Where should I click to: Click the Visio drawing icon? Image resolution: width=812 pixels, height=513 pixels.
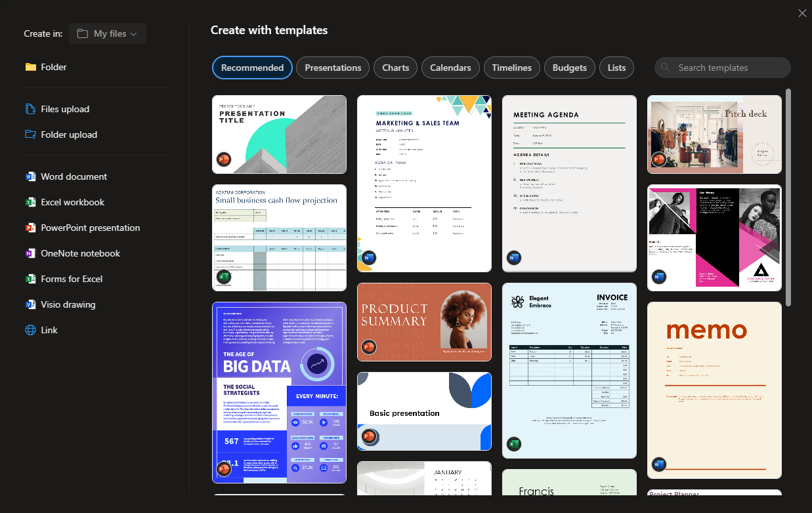[30, 304]
